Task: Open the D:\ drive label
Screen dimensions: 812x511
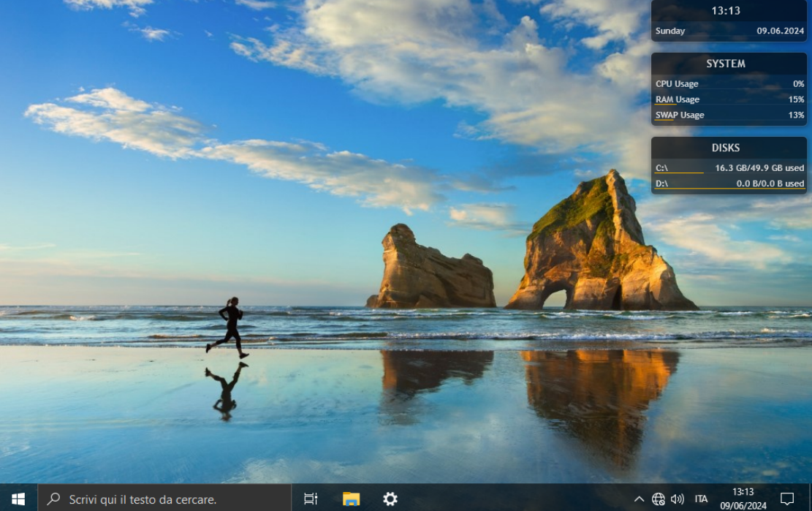Action: (x=662, y=183)
